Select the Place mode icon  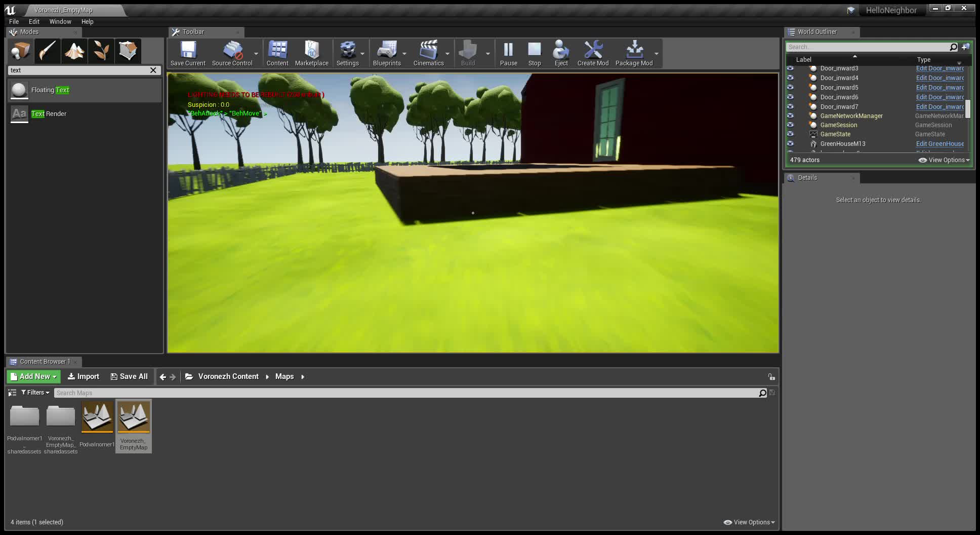pos(21,51)
